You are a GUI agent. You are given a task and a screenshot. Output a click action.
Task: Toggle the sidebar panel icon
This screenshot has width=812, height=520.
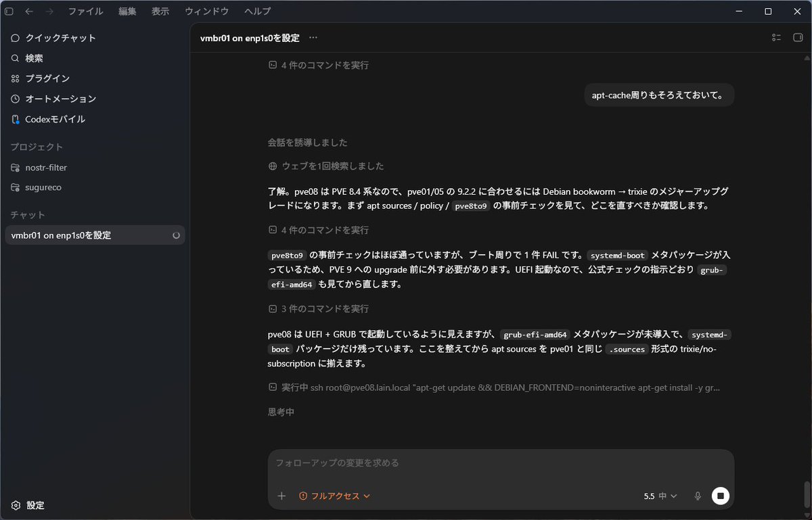pos(9,11)
